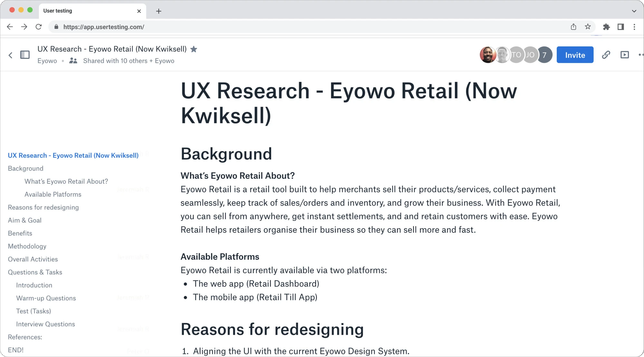Close the User testing tab
644x357 pixels.
[x=139, y=11]
